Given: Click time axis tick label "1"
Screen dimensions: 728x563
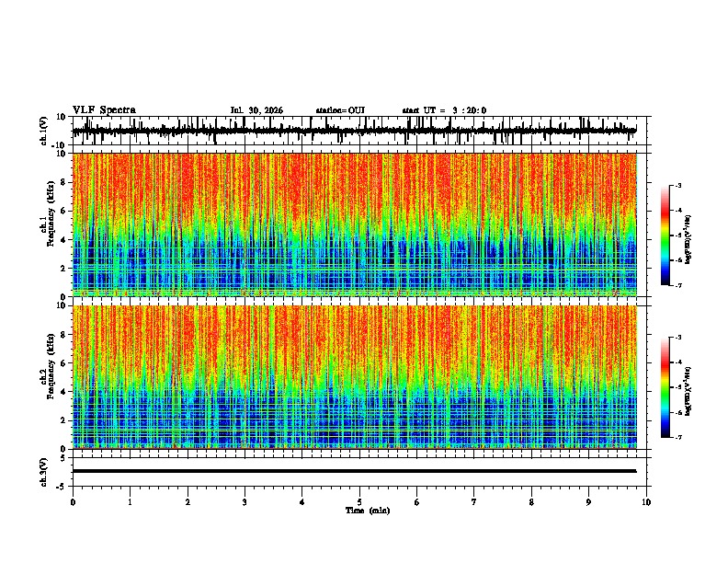Looking at the screenshot, I should (x=130, y=502).
